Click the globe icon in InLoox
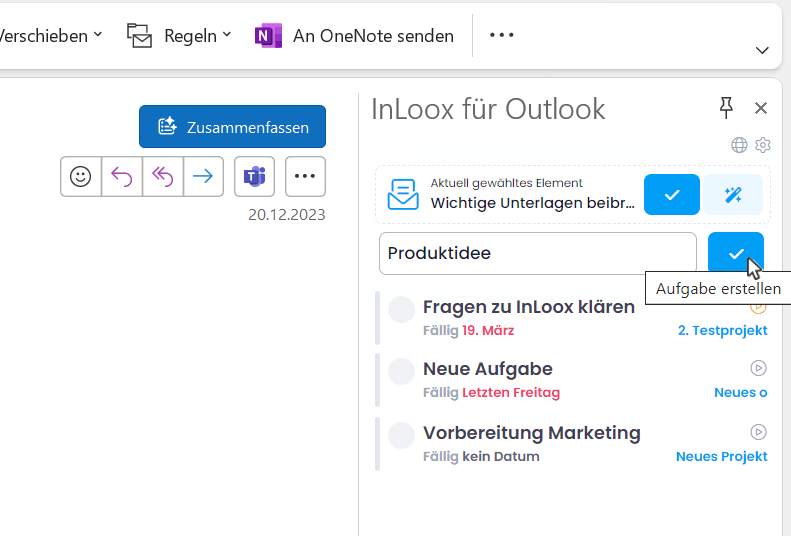The width and height of the screenshot is (791, 536). pyautogui.click(x=740, y=145)
